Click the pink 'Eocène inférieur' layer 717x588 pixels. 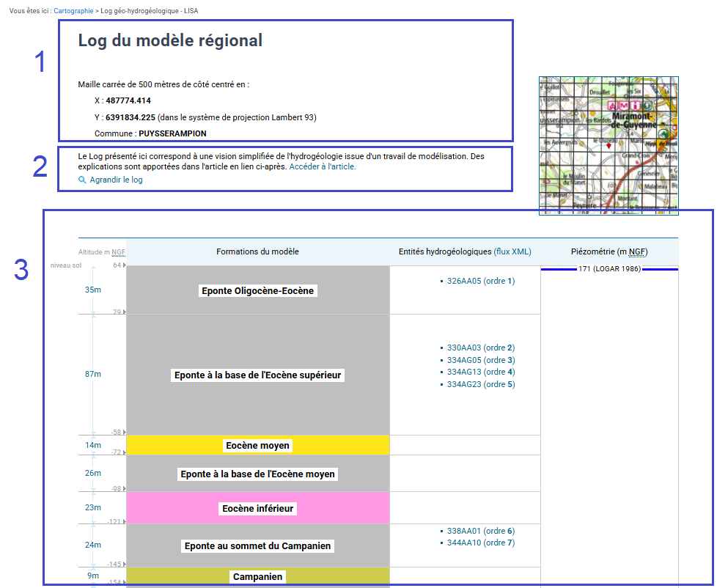[258, 508]
